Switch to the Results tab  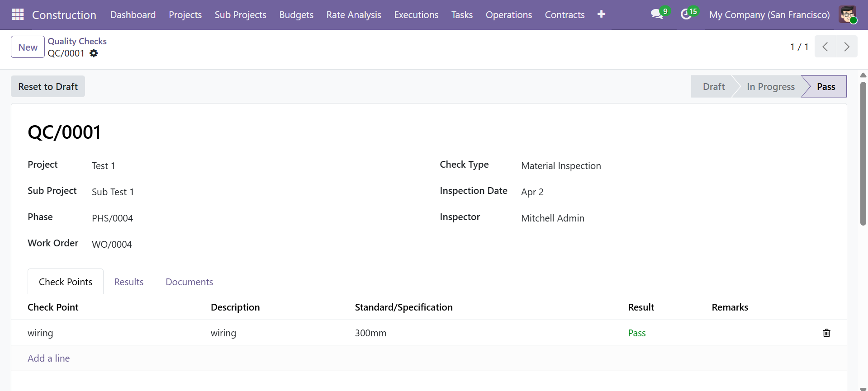129,282
